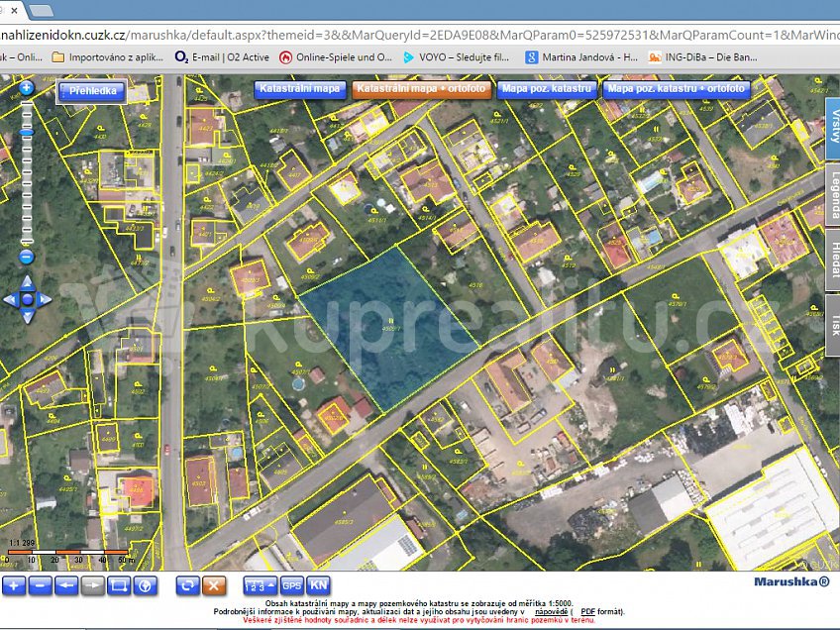Select Katastrální mapa + ortofoto view

coord(421,89)
